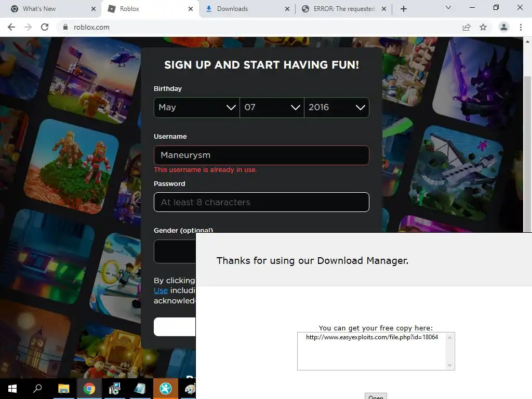Click the roblox.com address bar

click(258, 27)
